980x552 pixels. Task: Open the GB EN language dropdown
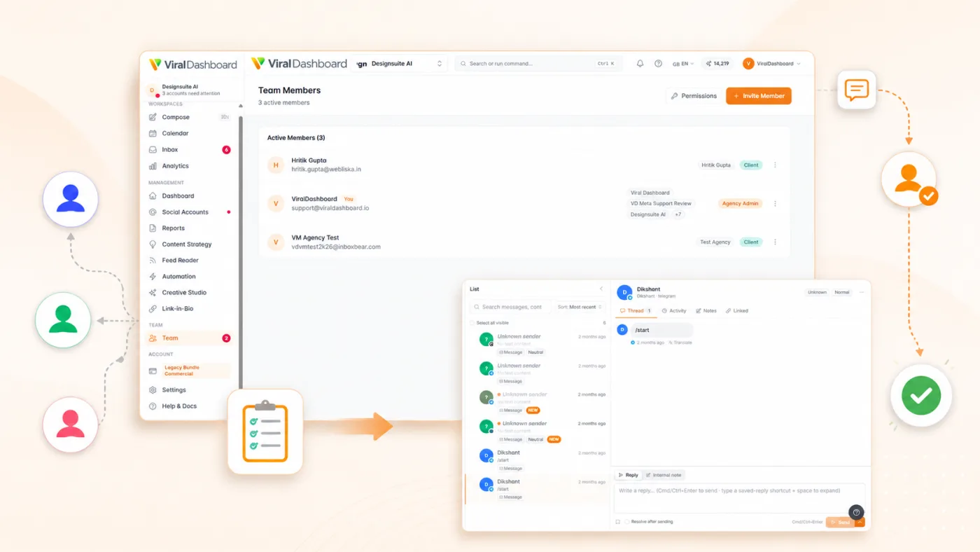coord(682,64)
